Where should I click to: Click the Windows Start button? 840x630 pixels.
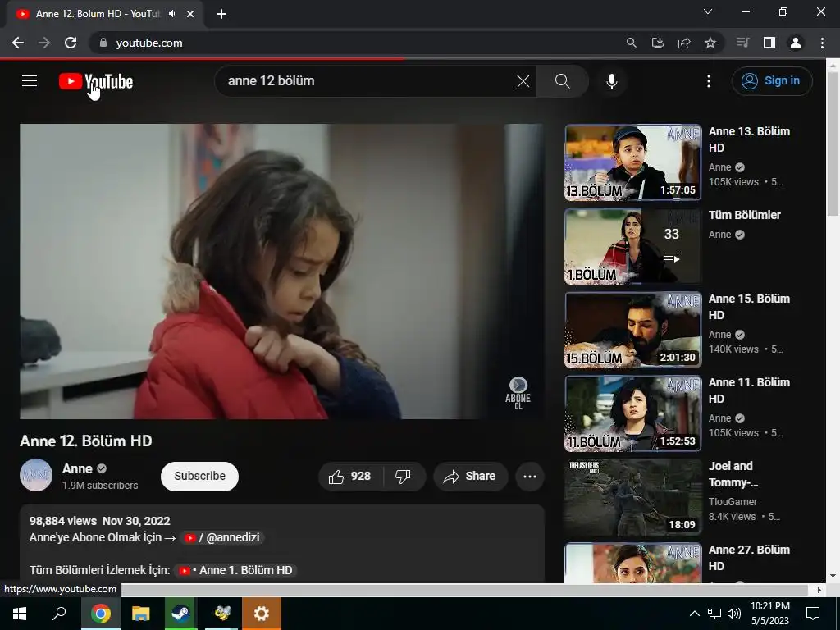click(20, 614)
